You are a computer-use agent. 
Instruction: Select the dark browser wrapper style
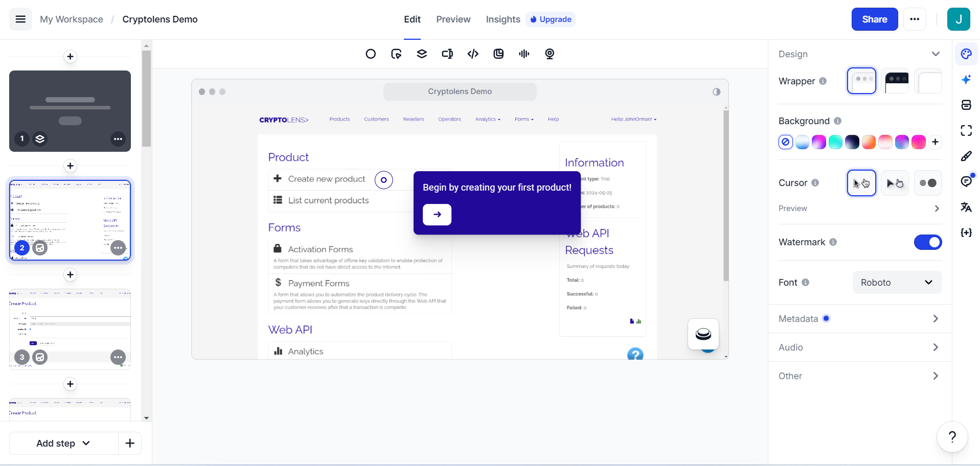tap(895, 81)
